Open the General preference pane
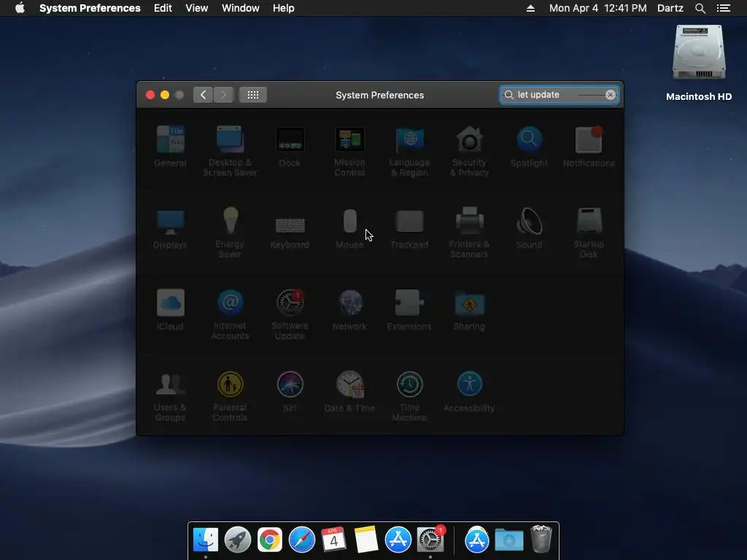 pyautogui.click(x=170, y=146)
